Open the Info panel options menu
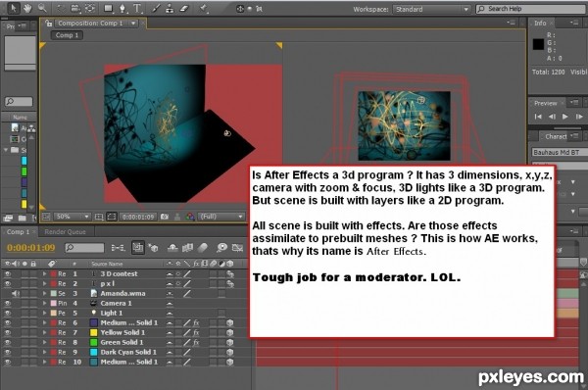588x390 pixels. tap(574, 24)
